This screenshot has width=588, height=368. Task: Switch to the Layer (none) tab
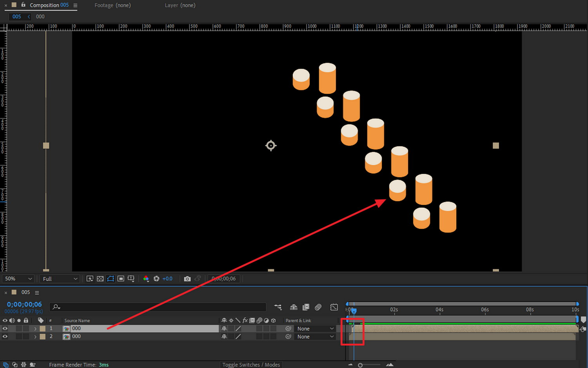tap(180, 5)
